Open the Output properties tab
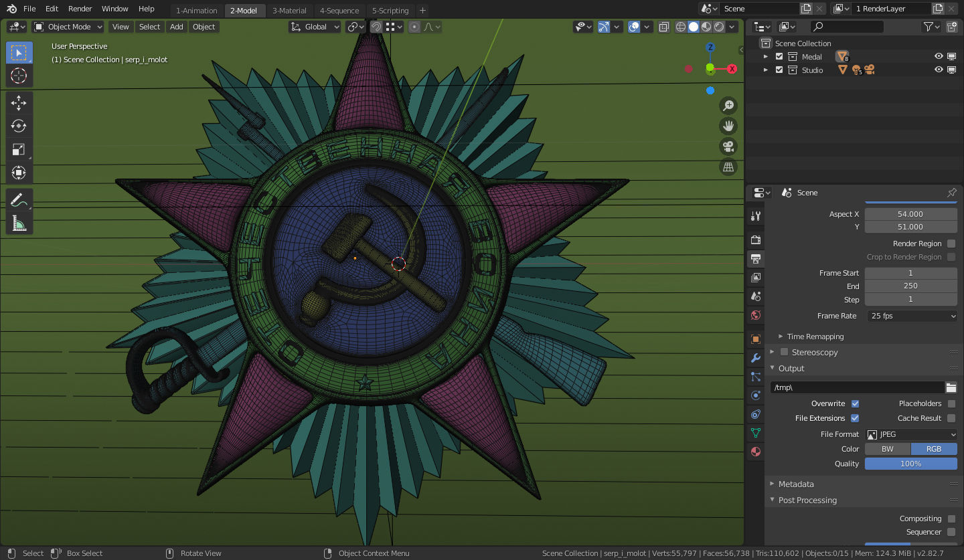Viewport: 964px width, 560px height. click(756, 258)
